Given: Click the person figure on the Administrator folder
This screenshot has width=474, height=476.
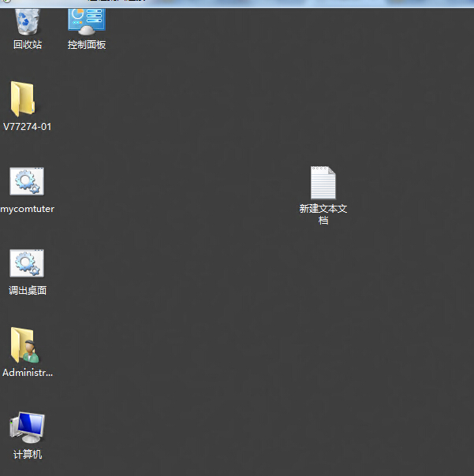Looking at the screenshot, I should tap(30, 351).
